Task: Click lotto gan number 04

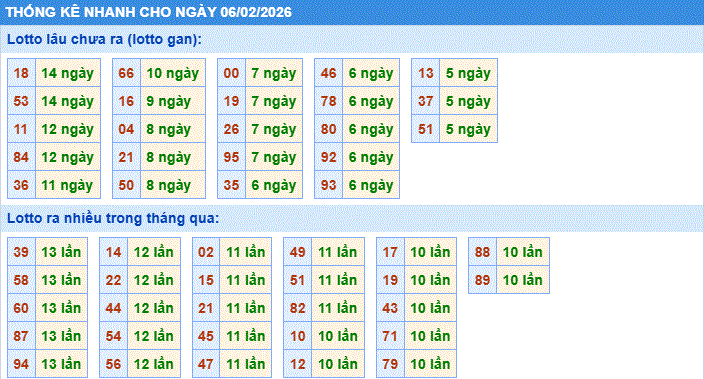Action: point(126,129)
